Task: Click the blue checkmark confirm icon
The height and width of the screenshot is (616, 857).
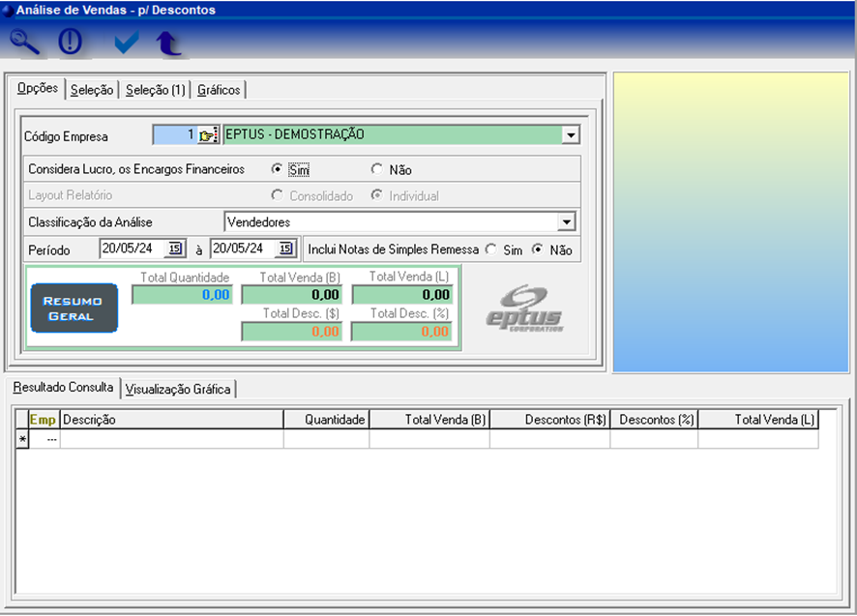Action: [126, 43]
